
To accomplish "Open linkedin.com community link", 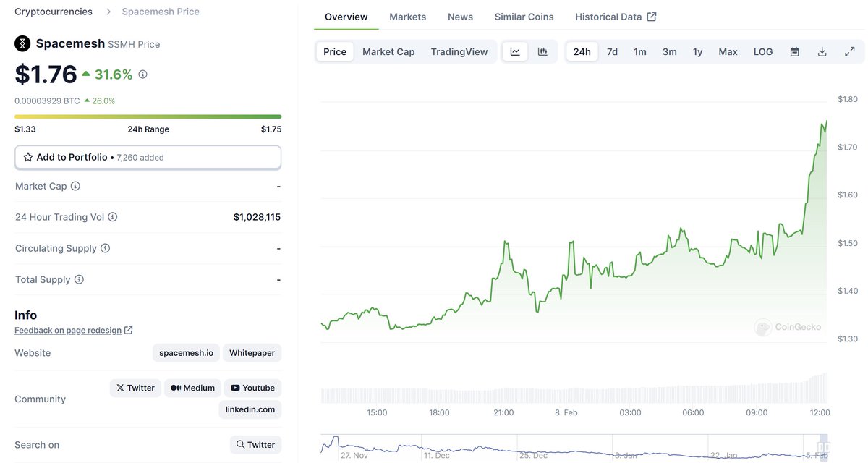I will point(250,409).
